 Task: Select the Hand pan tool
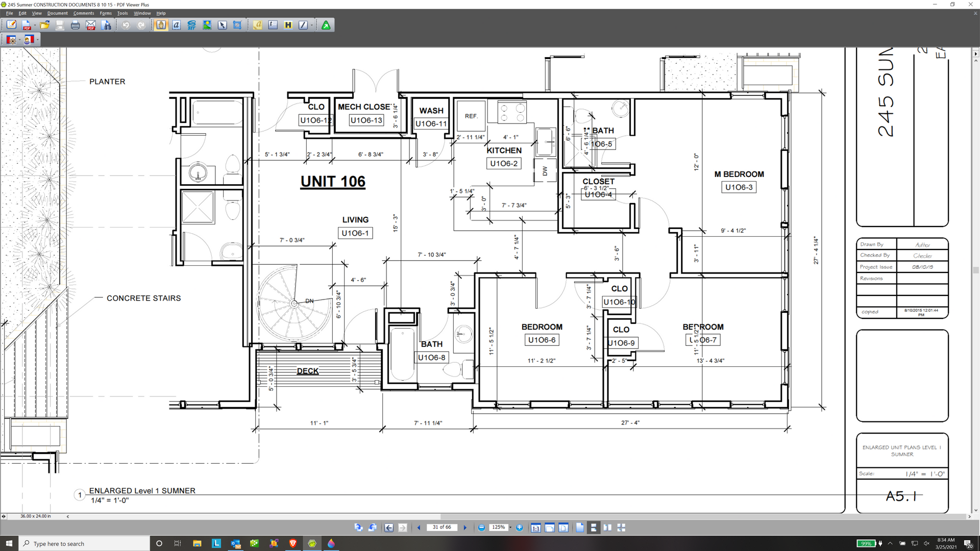pyautogui.click(x=161, y=25)
